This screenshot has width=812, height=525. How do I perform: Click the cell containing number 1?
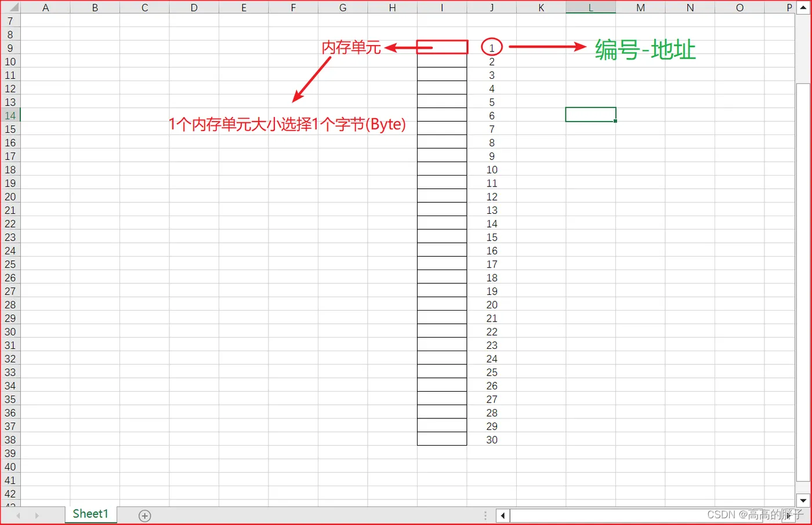tap(491, 48)
